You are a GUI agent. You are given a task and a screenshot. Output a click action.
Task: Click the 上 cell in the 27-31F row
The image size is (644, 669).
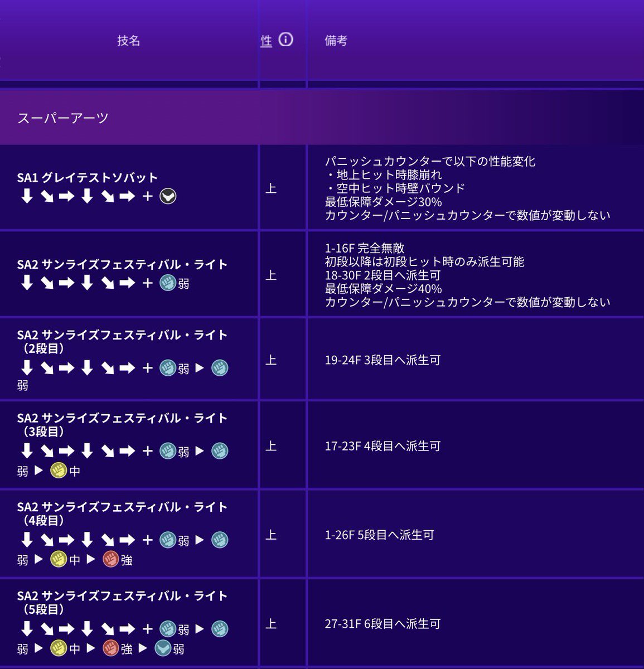click(x=271, y=624)
